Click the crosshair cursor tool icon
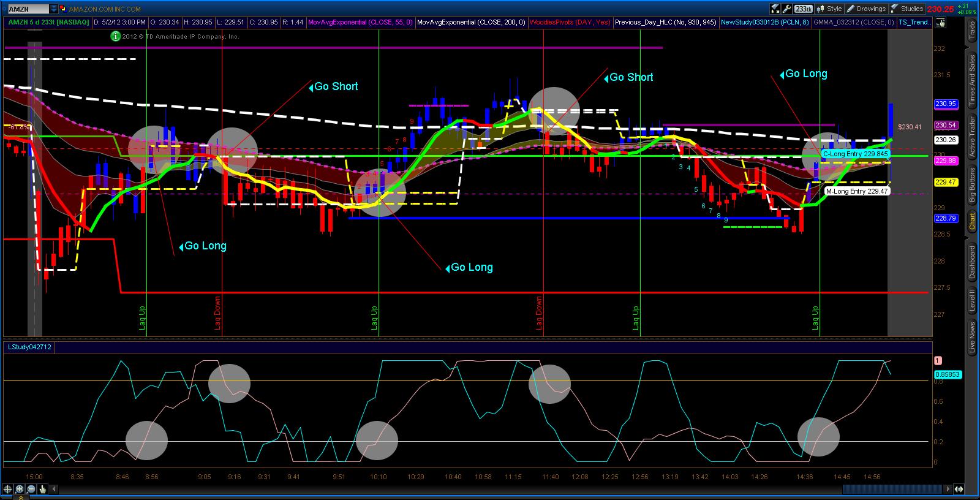The image size is (980, 500). click(x=8, y=489)
